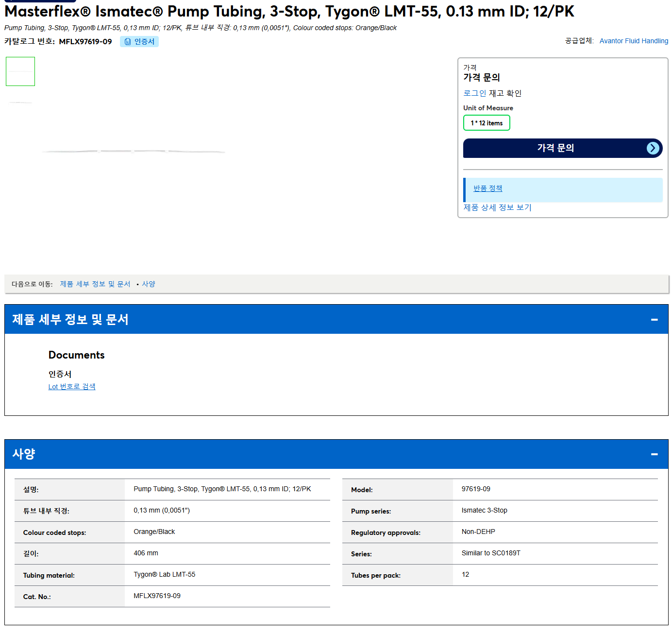This screenshot has height=635, width=672.
Task: Click the 0,13 mm (0,0051") inner diameter value
Action: 162,511
